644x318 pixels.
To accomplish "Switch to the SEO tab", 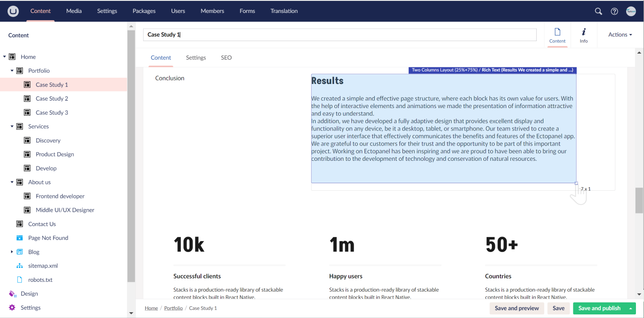I will click(x=226, y=58).
